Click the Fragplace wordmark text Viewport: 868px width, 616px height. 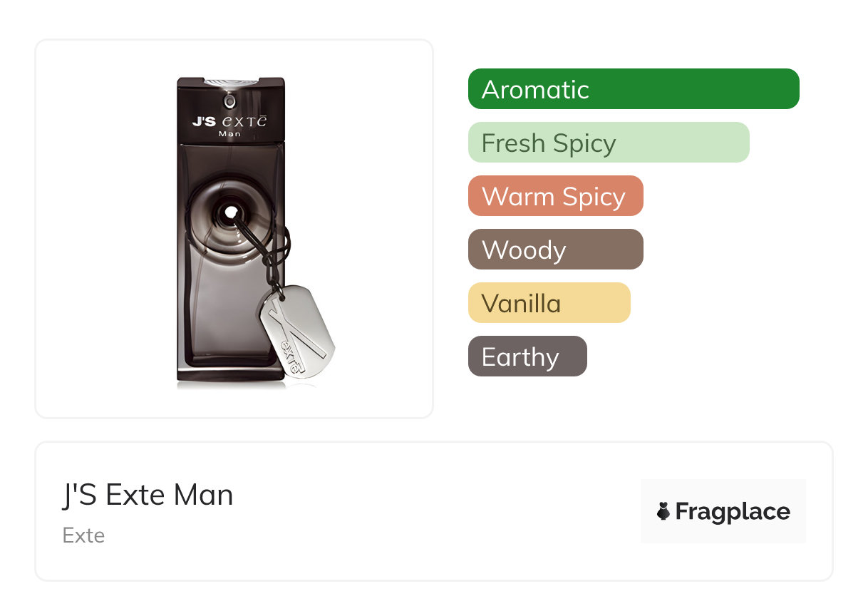[732, 511]
